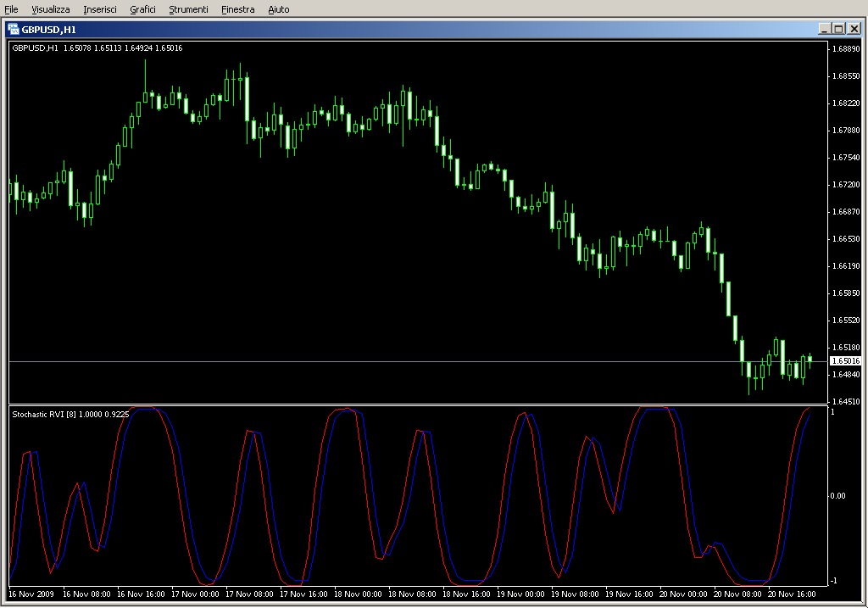868x608 pixels.
Task: Minimize the GBPUSD,H1 chart window
Action: [x=825, y=29]
